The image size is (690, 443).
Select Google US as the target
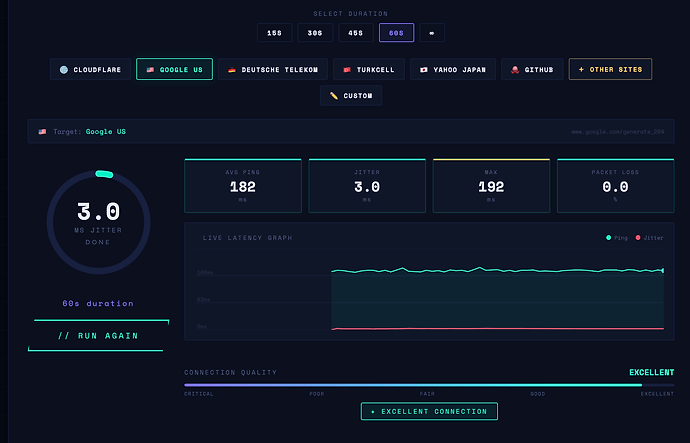point(174,69)
